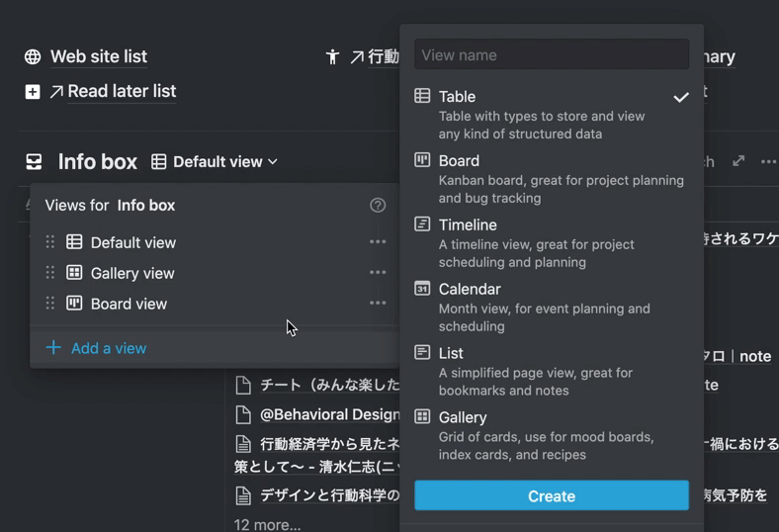779x532 pixels.
Task: Click the help icon in Views panel
Action: point(378,205)
